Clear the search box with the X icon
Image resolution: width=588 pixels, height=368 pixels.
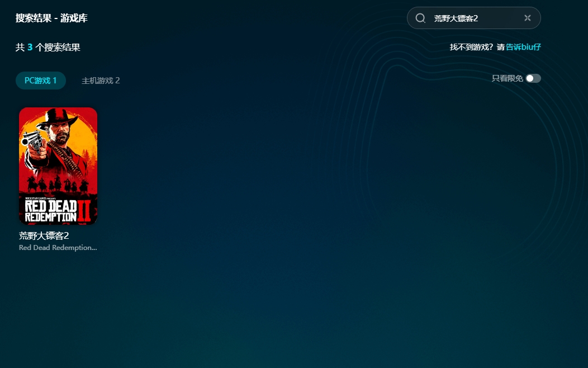[x=528, y=18]
